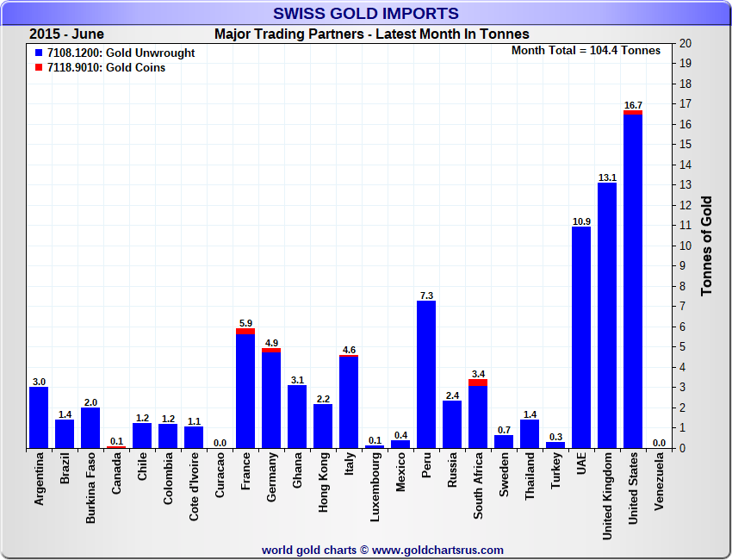
Task: Select the Argentina bar
Action: pos(39,418)
